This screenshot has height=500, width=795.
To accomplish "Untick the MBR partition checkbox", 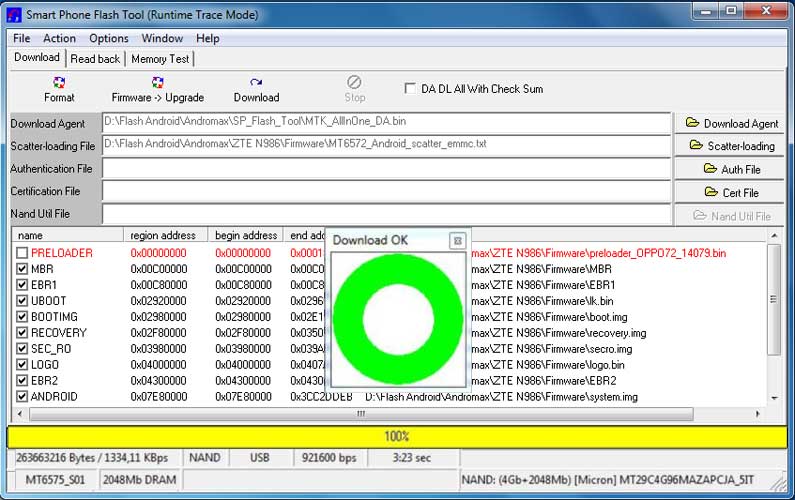I will 22,269.
